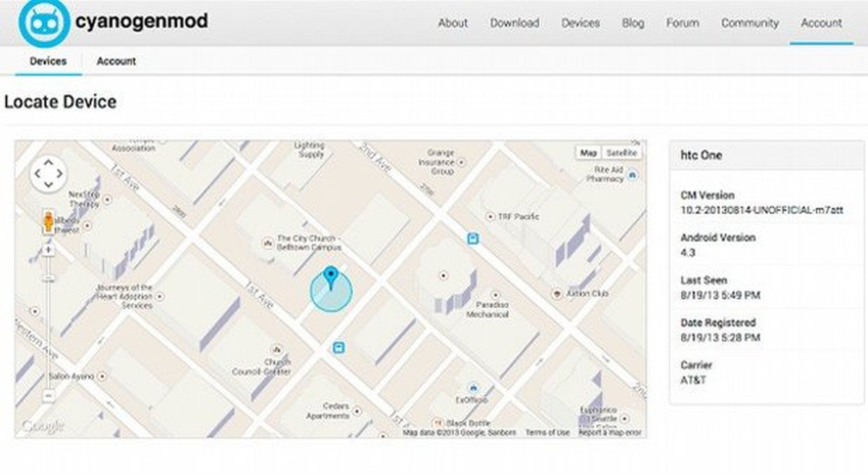Image resolution: width=868 pixels, height=475 pixels.
Task: Click transit stop icon below location pin
Action: coord(338,348)
